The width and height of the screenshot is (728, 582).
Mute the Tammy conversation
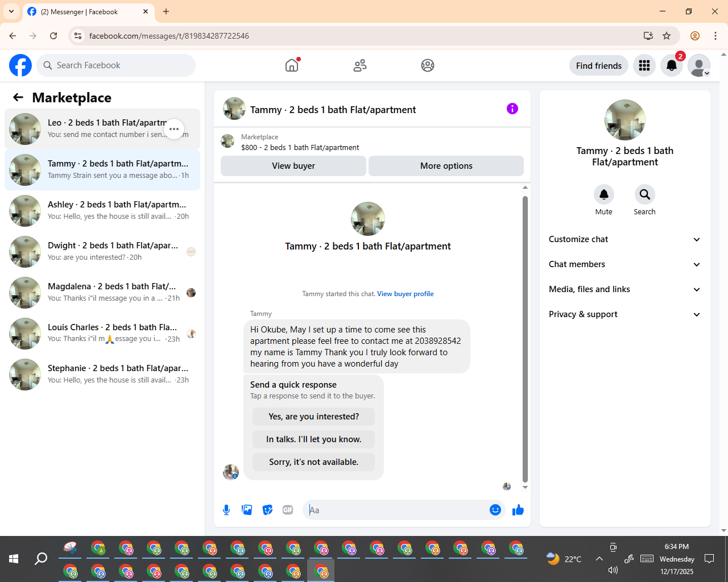click(x=604, y=194)
